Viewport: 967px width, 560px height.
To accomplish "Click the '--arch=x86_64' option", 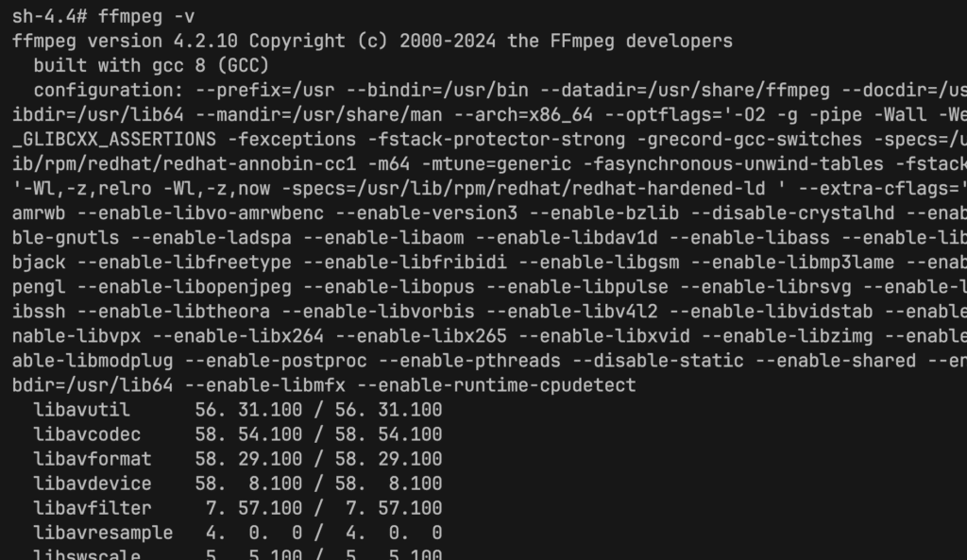I will (x=523, y=114).
